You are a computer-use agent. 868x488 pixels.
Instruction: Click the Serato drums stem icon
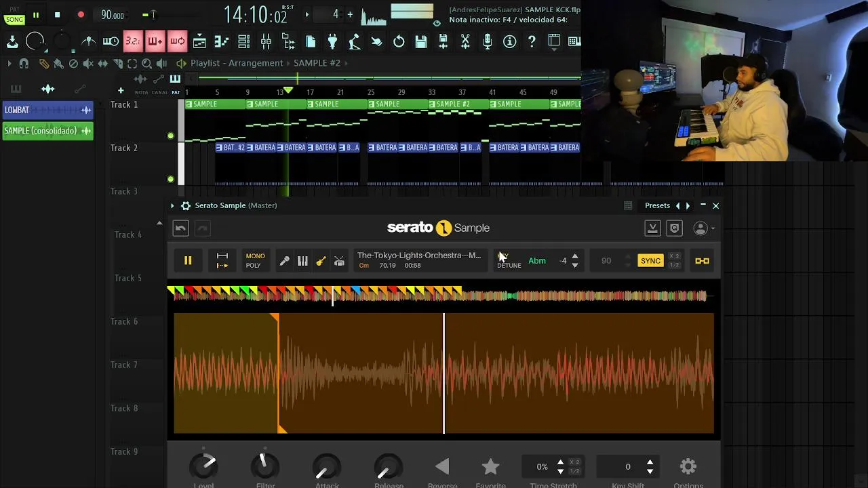pyautogui.click(x=339, y=261)
